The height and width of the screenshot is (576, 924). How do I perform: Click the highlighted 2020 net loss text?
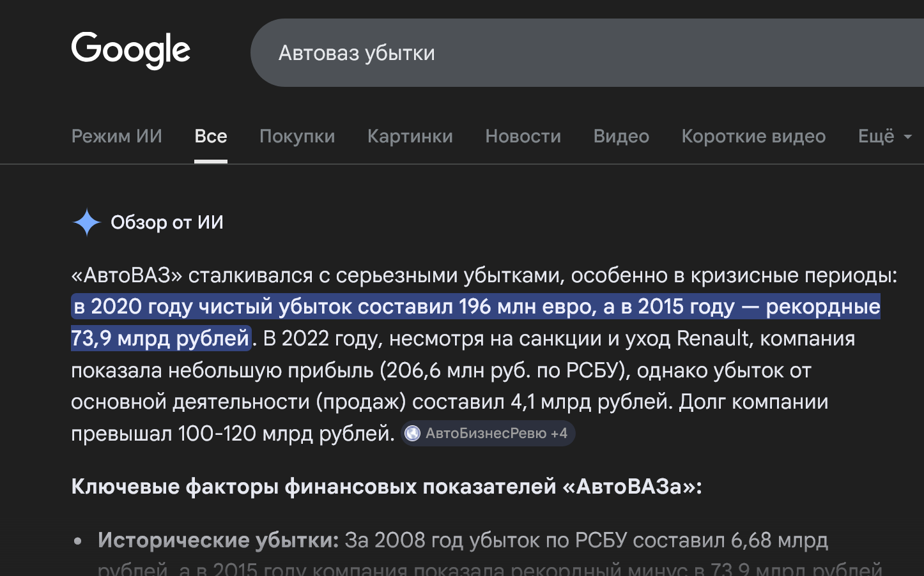[335, 307]
